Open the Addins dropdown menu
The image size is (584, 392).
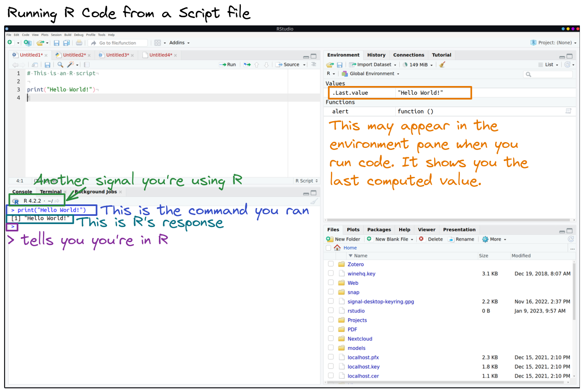[179, 43]
